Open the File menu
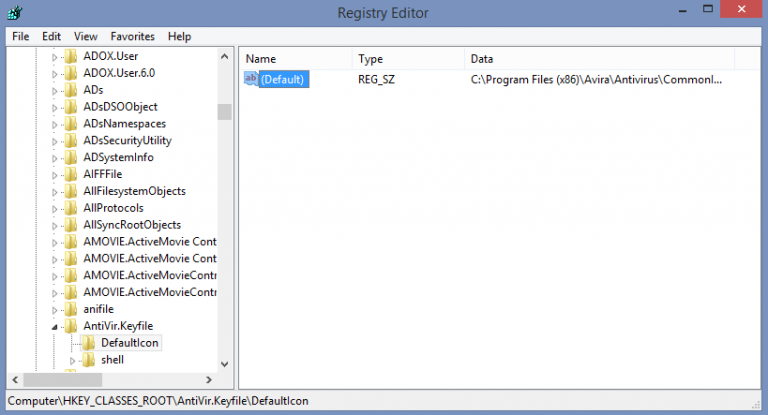768x415 pixels. [x=20, y=36]
